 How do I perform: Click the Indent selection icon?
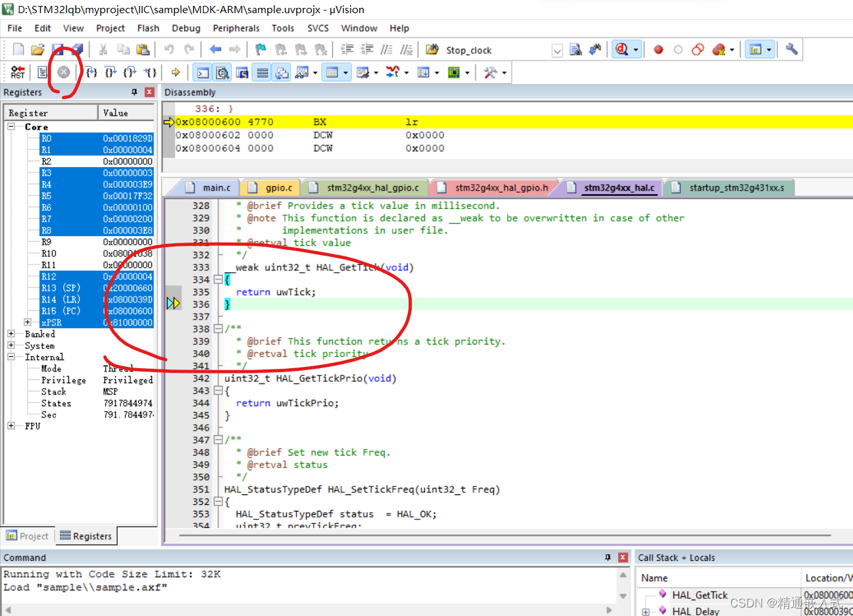tap(347, 49)
